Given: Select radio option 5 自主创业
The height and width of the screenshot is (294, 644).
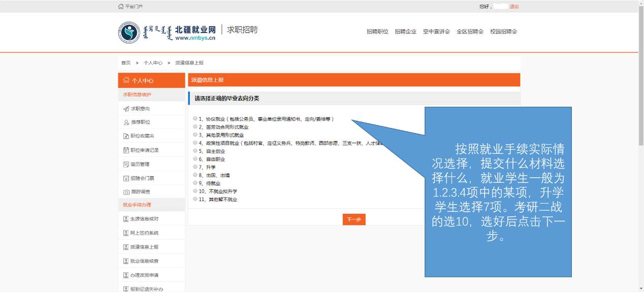Looking at the screenshot, I should (196, 151).
